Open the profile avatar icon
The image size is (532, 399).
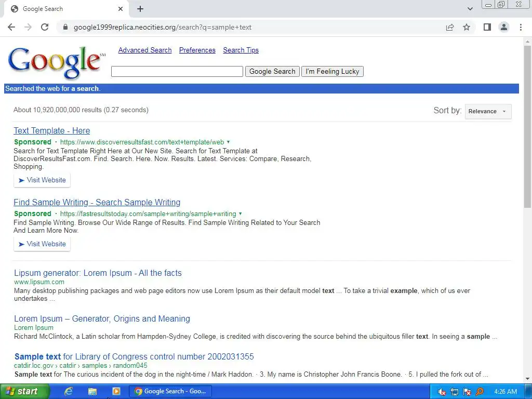coord(504,27)
